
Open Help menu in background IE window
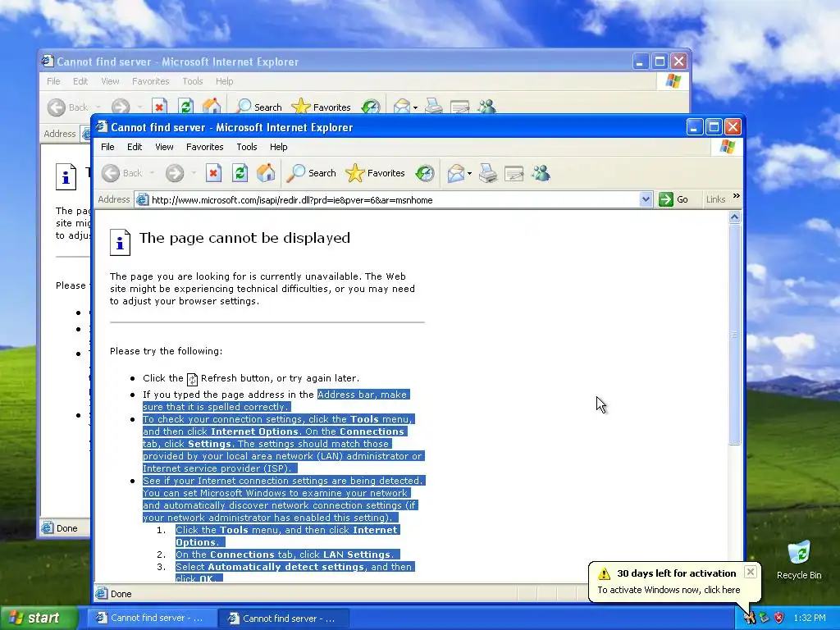point(225,81)
